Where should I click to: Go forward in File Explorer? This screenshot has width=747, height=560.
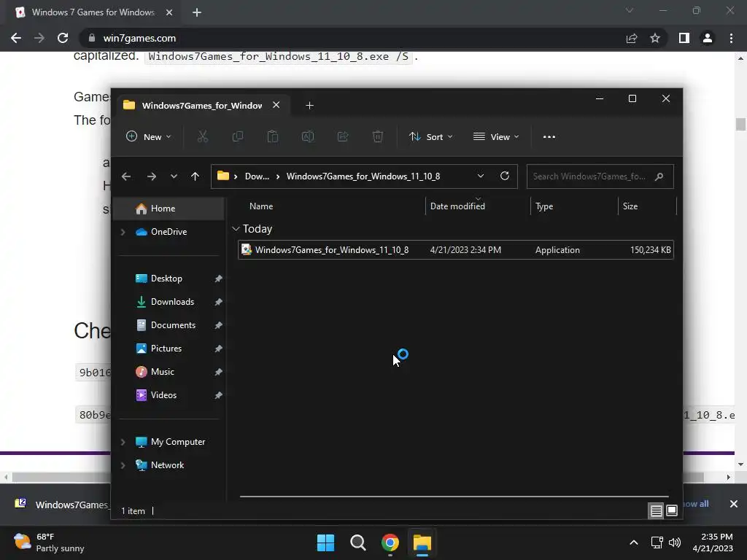point(152,176)
